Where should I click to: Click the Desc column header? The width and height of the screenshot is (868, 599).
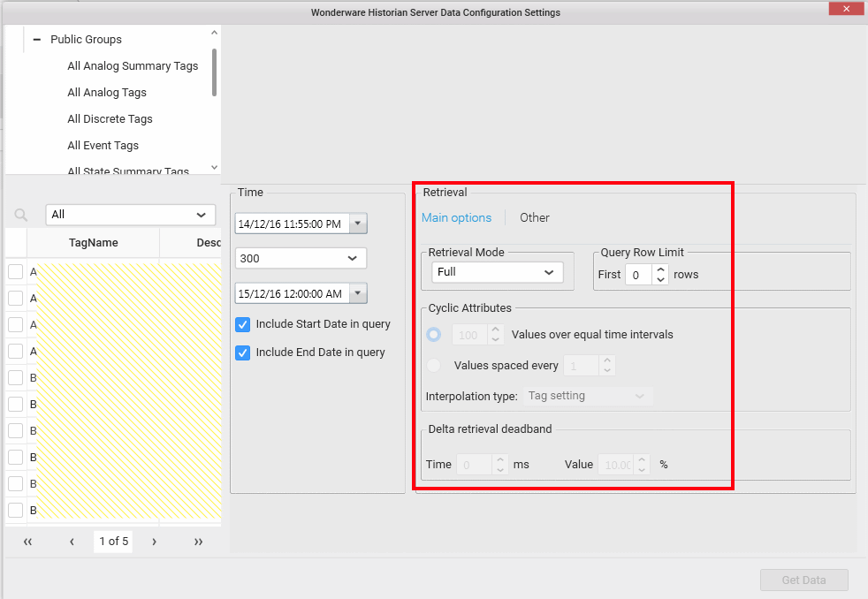click(x=191, y=243)
